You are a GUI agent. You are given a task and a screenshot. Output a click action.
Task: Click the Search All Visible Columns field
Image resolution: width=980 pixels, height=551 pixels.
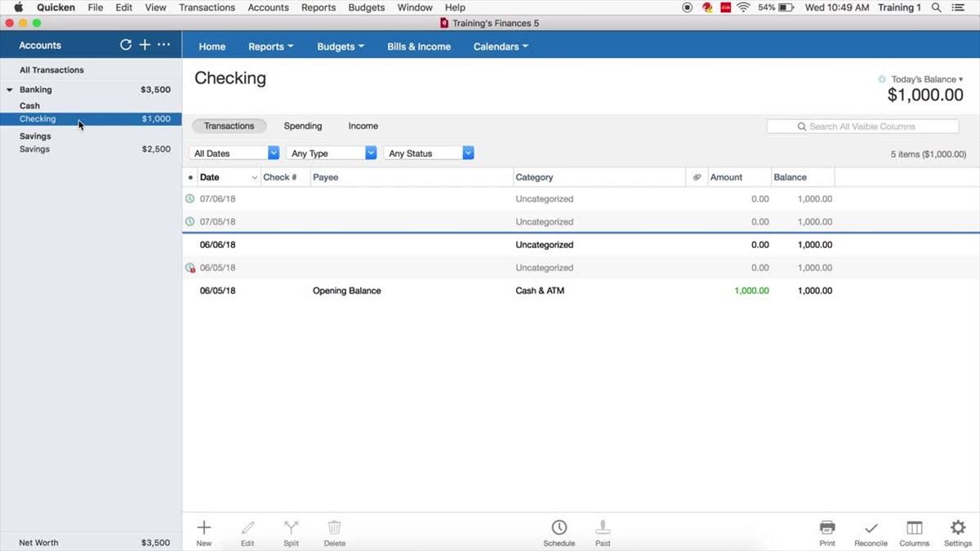coord(862,127)
